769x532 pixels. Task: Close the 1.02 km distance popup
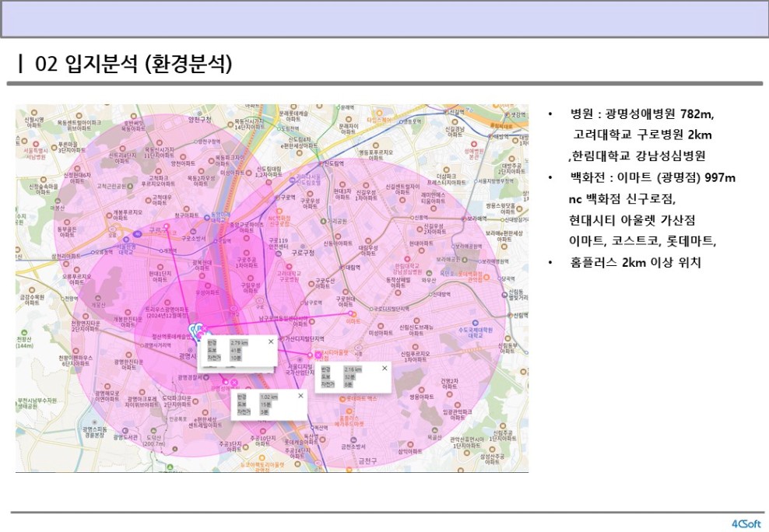300,395
